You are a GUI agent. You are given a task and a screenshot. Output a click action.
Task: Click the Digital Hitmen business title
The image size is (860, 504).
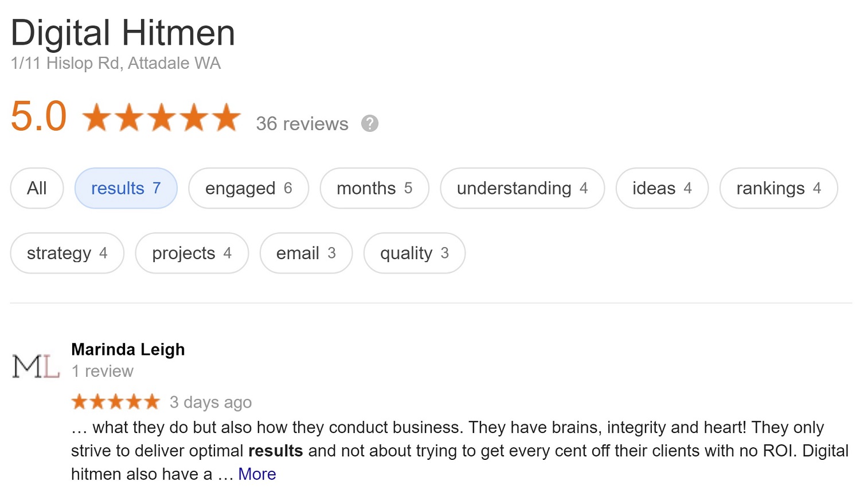(123, 33)
